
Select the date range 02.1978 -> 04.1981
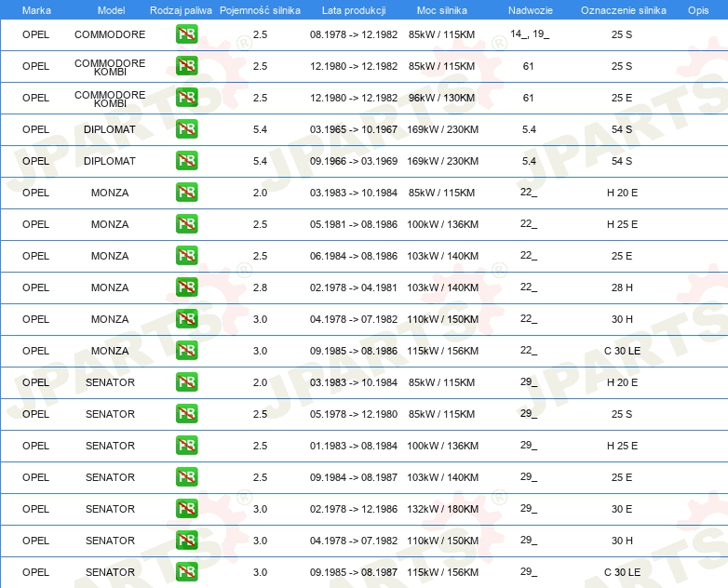(354, 287)
